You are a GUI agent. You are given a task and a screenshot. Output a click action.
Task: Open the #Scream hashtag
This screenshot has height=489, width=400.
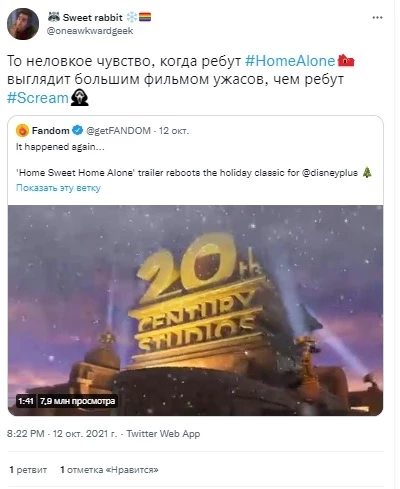pyautogui.click(x=38, y=98)
